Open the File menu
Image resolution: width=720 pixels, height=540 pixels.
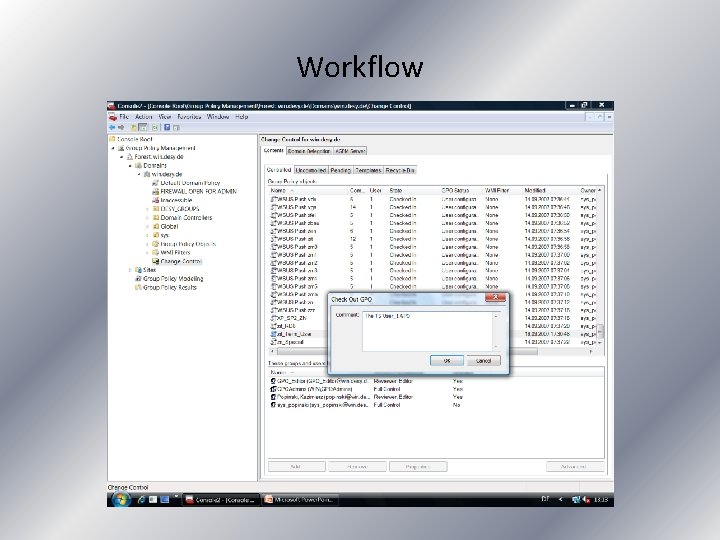[124, 117]
